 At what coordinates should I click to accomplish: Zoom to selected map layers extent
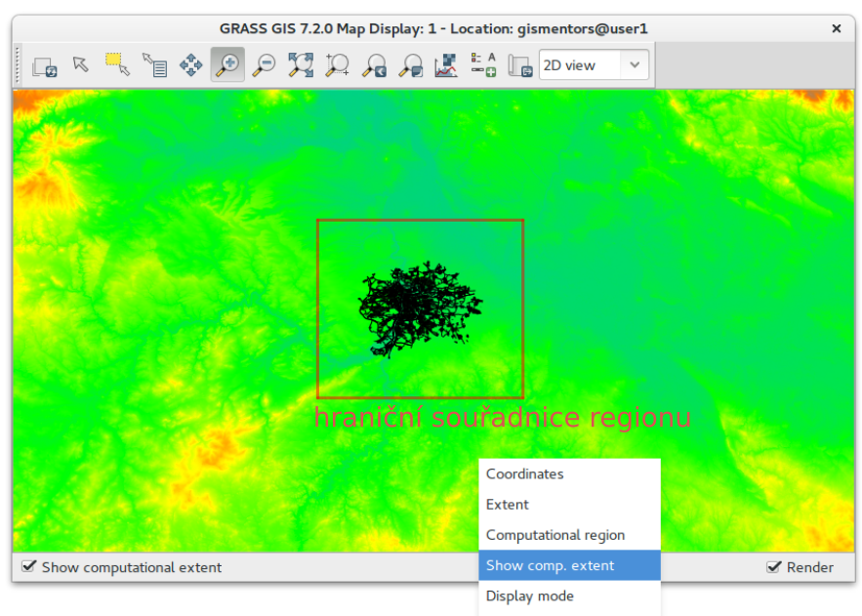point(301,65)
